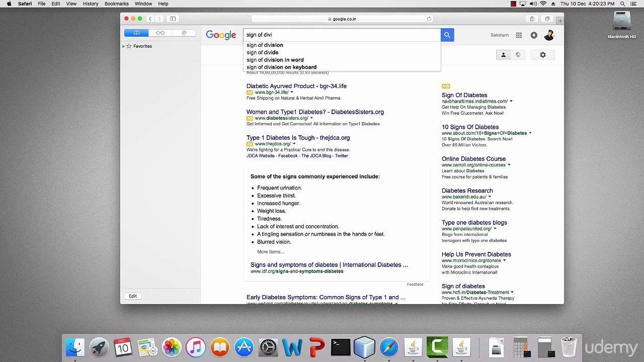Click inside the Google search box
The image size is (644, 362).
342,35
